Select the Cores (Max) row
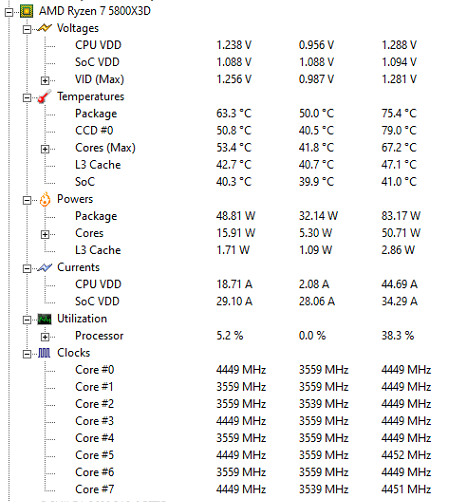Screen dimensions: 467x502 pyautogui.click(x=105, y=148)
